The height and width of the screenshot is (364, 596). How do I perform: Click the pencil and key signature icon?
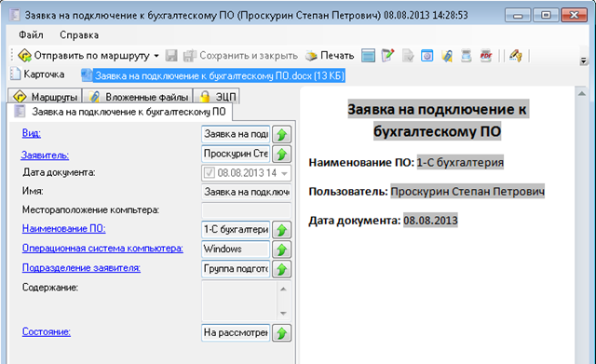tap(516, 56)
